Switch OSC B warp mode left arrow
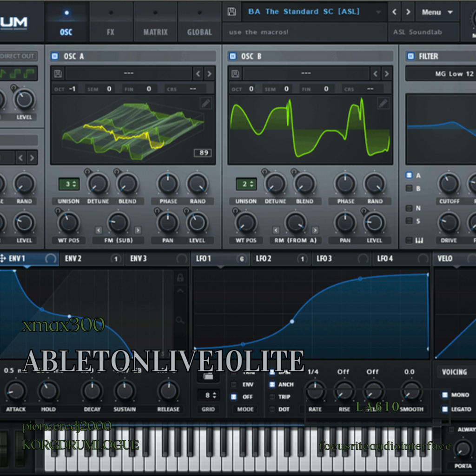Image resolution: width=476 pixels, height=476 pixels. click(x=276, y=230)
